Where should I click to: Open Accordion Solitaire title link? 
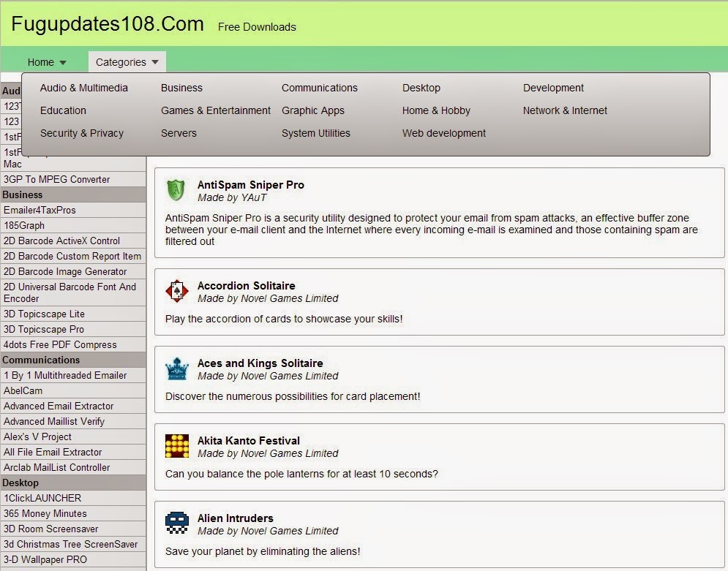pyautogui.click(x=246, y=285)
